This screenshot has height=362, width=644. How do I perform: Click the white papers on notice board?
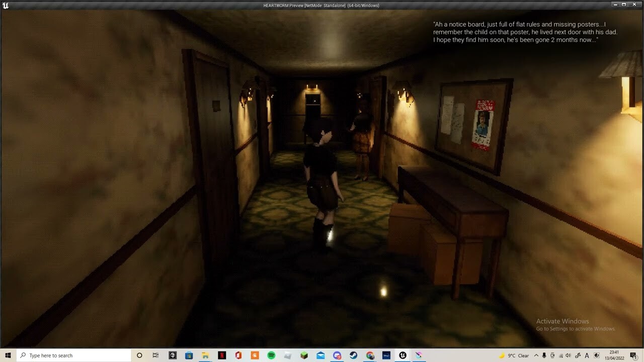click(453, 120)
